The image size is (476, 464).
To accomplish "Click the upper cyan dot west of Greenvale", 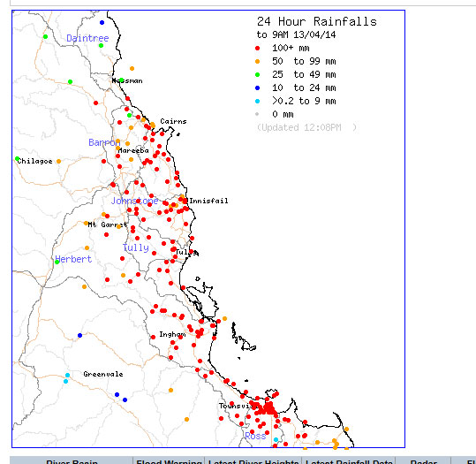I will pyautogui.click(x=67, y=376).
